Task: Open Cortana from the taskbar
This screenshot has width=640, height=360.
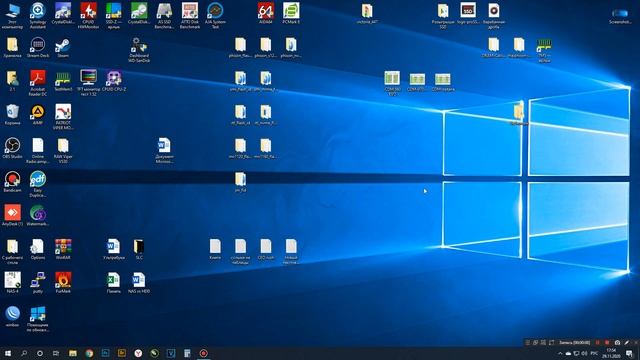Action: (40, 353)
